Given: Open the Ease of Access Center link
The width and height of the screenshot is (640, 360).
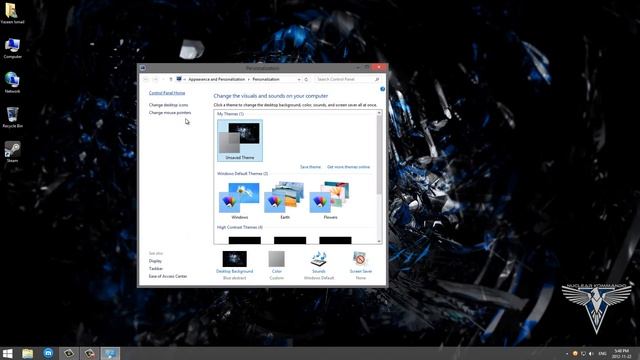Looking at the screenshot, I should point(168,276).
